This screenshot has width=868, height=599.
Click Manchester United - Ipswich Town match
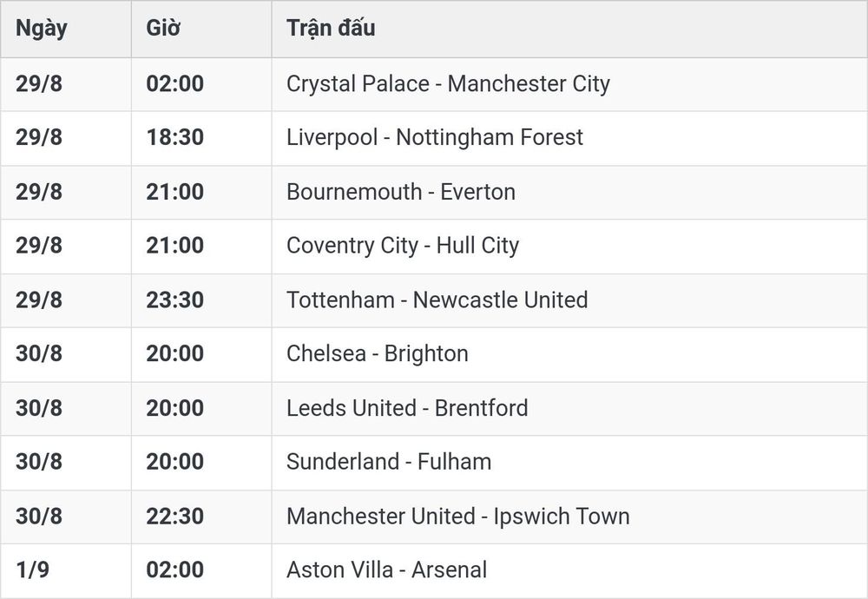point(457,517)
